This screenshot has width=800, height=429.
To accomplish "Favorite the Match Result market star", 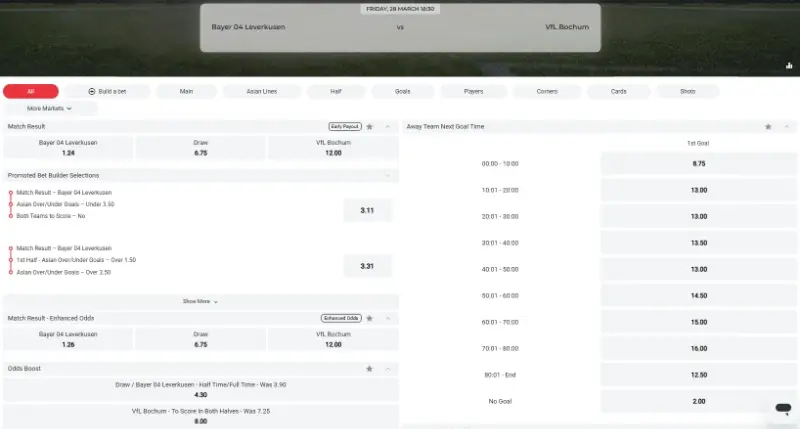I will coord(370,127).
